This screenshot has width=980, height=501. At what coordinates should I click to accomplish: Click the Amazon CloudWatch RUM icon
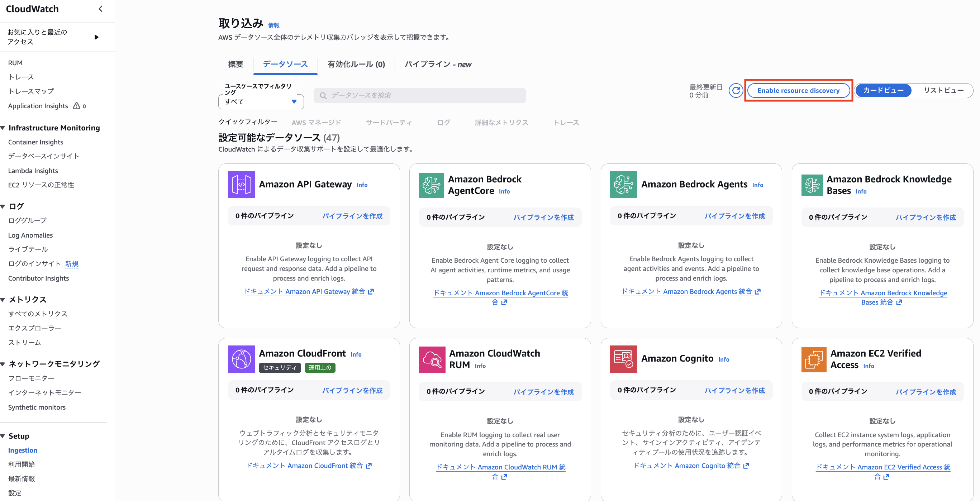(432, 359)
